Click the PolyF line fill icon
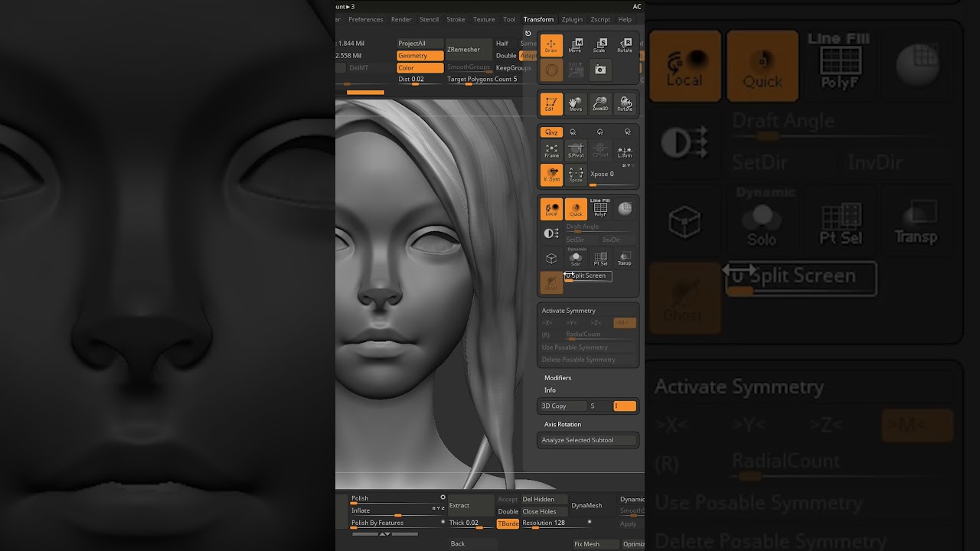980x551 pixels. (x=600, y=209)
